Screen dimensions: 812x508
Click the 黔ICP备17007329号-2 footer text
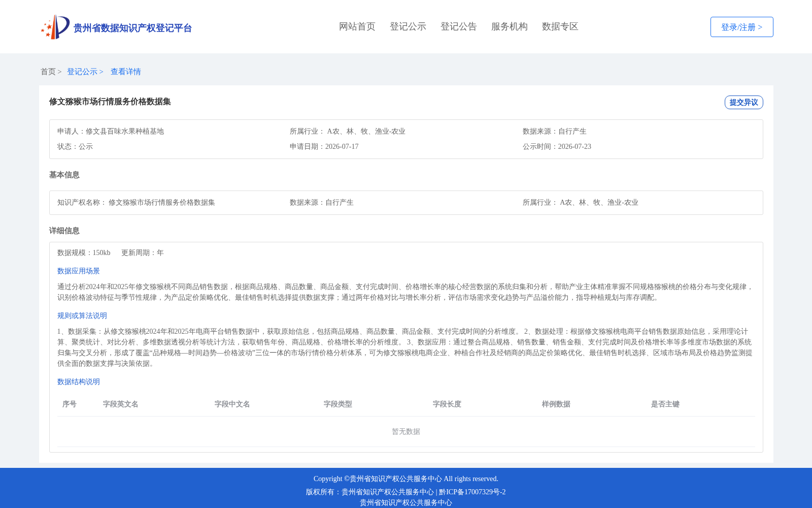472,492
